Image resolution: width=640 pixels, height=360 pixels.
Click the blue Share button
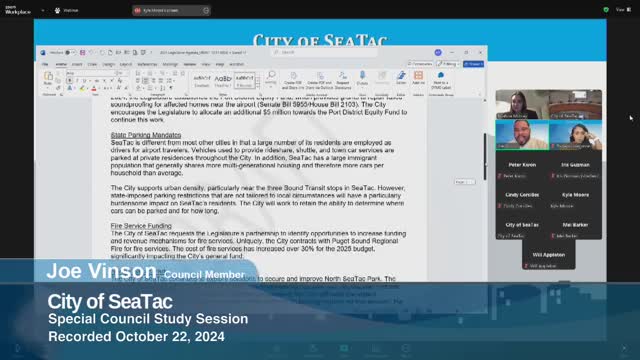(473, 64)
